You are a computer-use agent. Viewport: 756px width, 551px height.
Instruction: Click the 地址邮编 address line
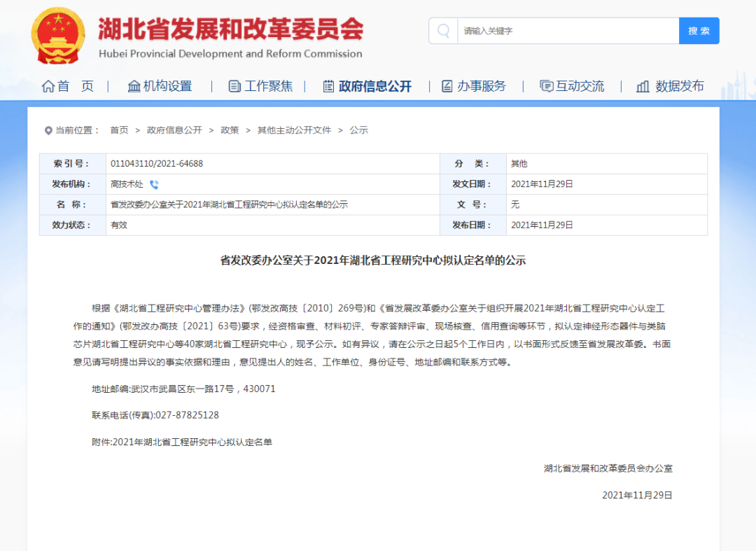click(x=183, y=389)
